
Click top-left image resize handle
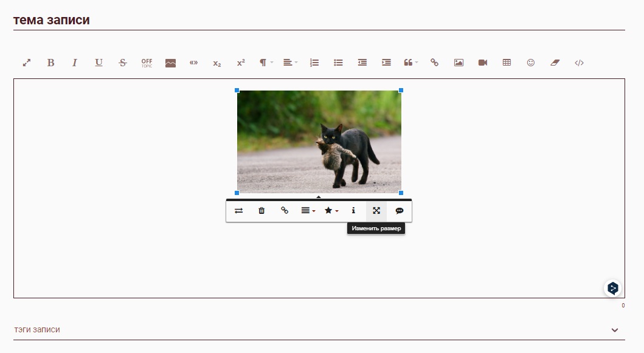pos(237,91)
